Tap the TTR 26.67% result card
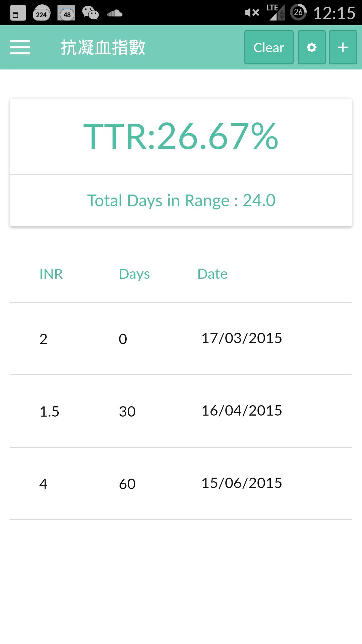Screen dimensions: 362x644 coord(181,137)
